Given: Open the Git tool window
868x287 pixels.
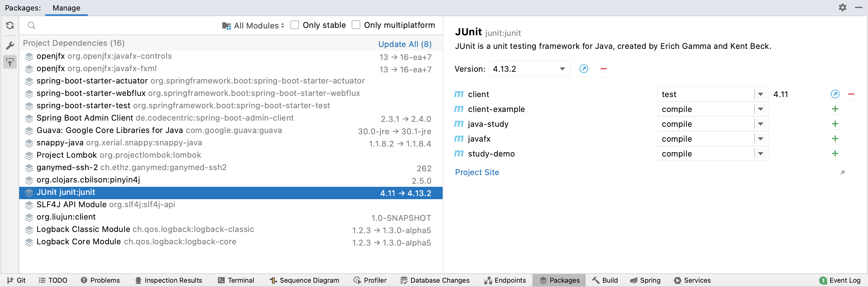Looking at the screenshot, I should pyautogui.click(x=16, y=280).
